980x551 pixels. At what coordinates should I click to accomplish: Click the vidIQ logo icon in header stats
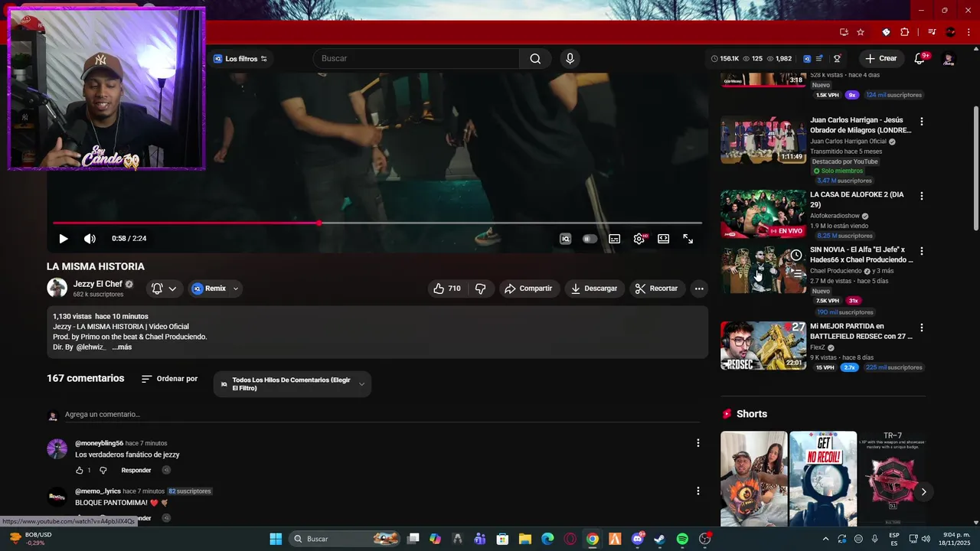(x=807, y=59)
